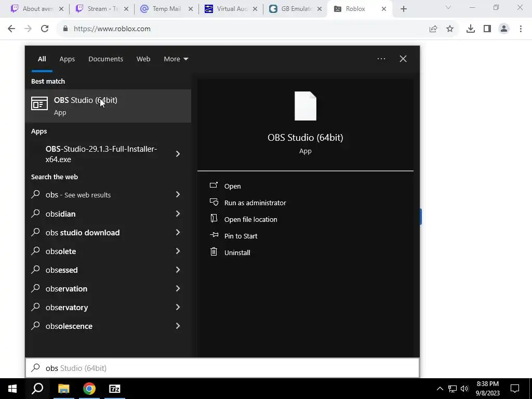Switch to the Virtual Audio browser tab
The width and height of the screenshot is (532, 399).
231,9
